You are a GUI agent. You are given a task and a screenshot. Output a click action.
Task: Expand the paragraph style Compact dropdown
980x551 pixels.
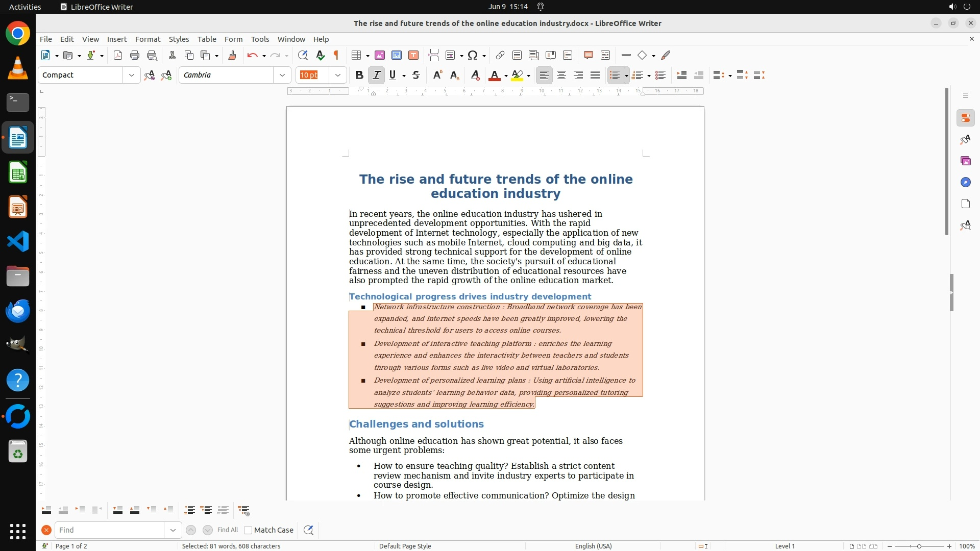click(131, 75)
